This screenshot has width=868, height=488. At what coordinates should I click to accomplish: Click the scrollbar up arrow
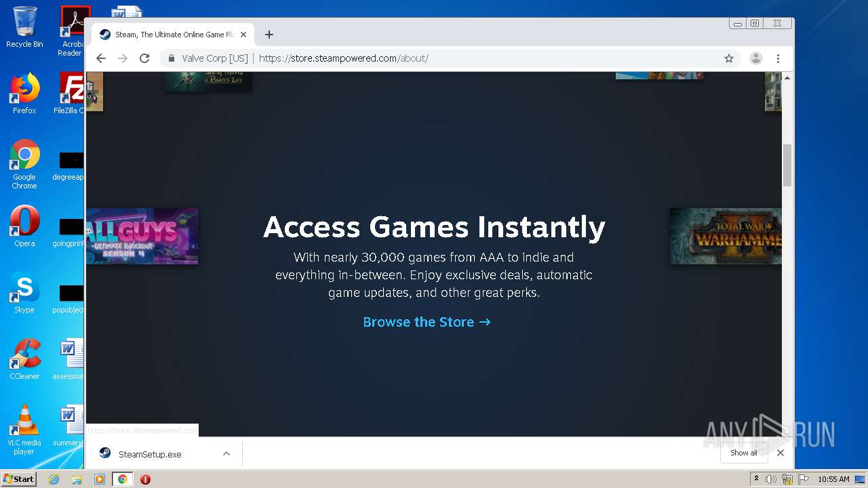coord(787,78)
